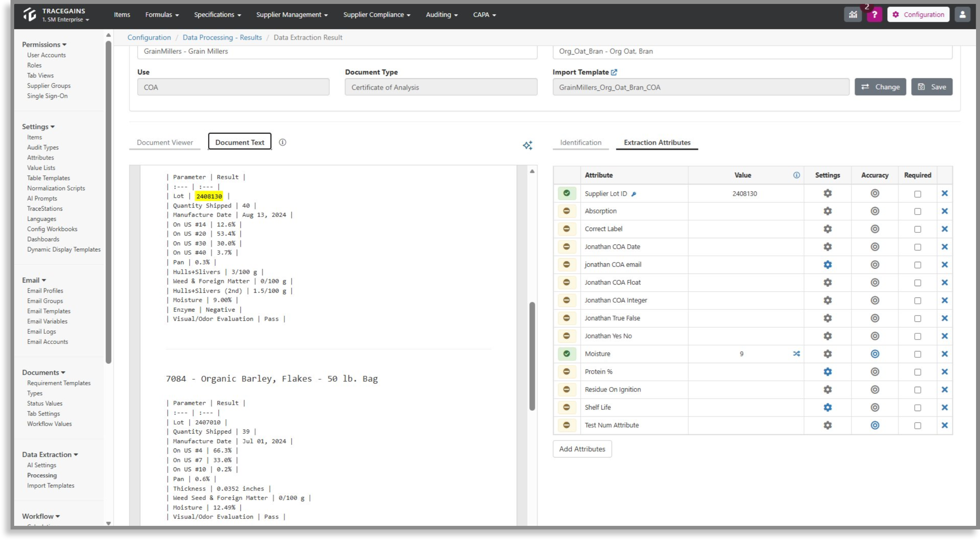The width and height of the screenshot is (980, 540).
Task: Click accuracy target icon for Moisture
Action: coord(875,354)
